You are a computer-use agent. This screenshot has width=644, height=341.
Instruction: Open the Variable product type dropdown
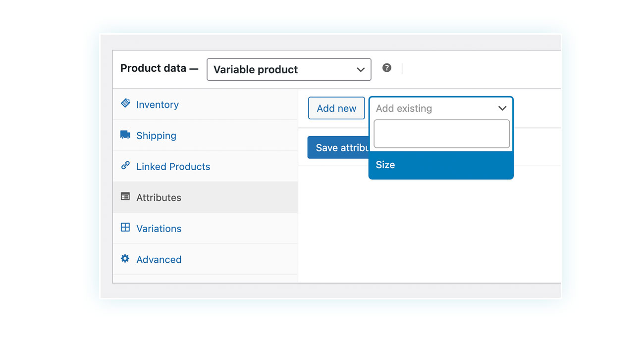coord(289,69)
